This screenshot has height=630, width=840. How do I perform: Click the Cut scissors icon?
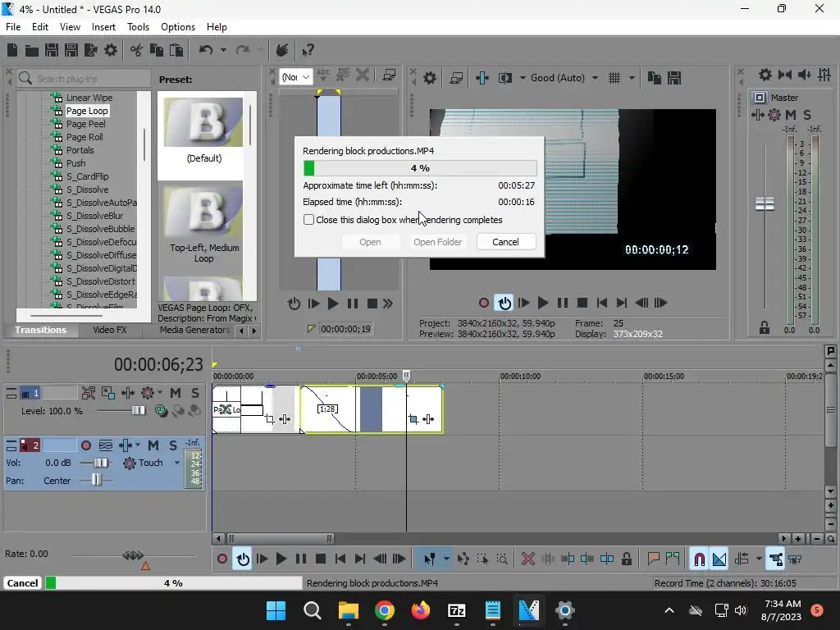137,50
